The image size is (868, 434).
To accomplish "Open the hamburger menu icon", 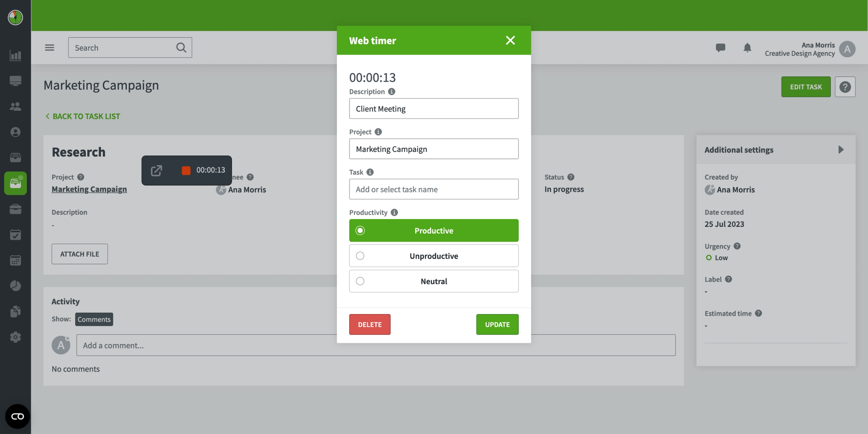I will click(49, 47).
